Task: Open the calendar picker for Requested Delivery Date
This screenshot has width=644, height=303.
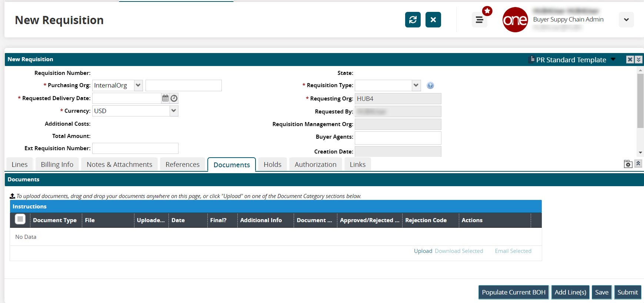Action: 166,98
